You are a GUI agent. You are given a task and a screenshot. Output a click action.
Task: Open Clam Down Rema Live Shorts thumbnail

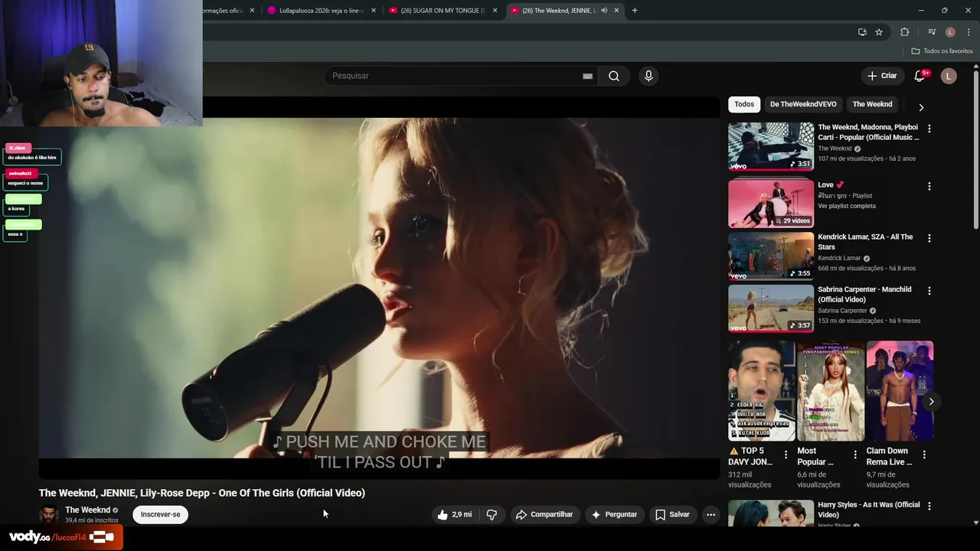coord(900,391)
